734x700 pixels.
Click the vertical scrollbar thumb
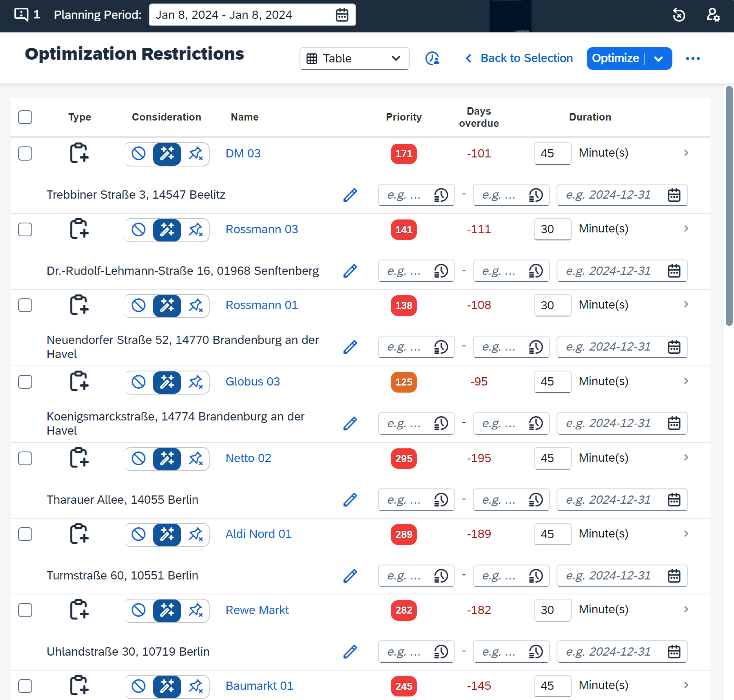tap(729, 206)
